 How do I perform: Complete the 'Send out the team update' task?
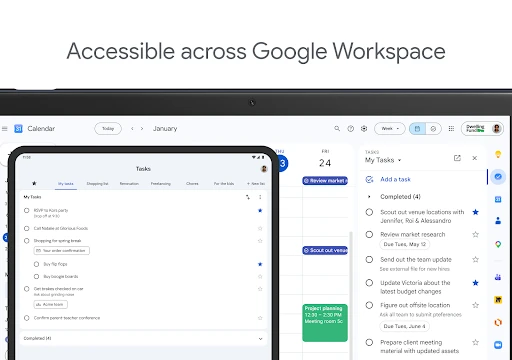tap(369, 259)
